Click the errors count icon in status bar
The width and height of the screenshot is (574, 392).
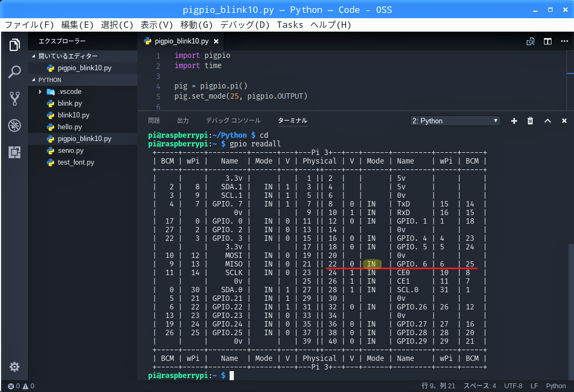(x=14, y=386)
